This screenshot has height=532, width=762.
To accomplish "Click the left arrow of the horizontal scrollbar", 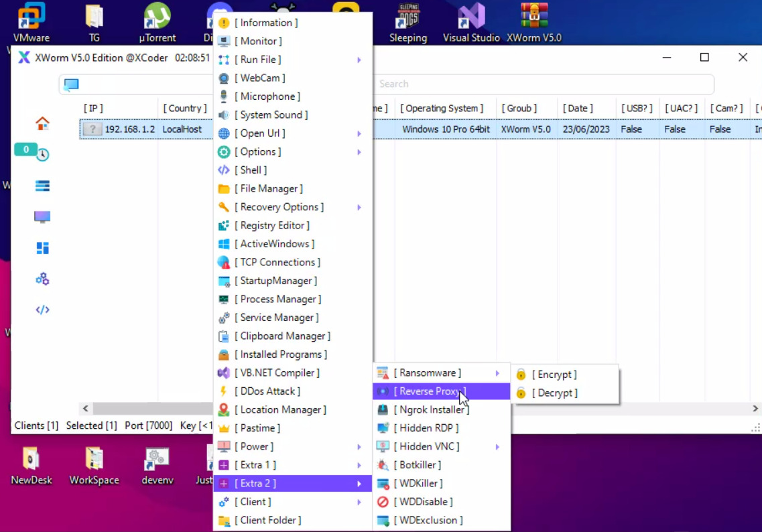I will point(86,409).
